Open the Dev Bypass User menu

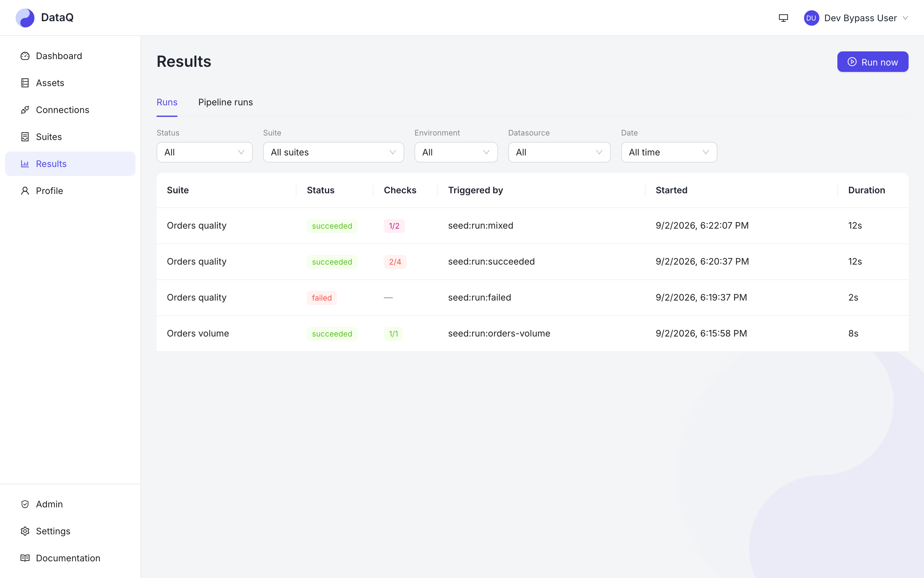(856, 18)
